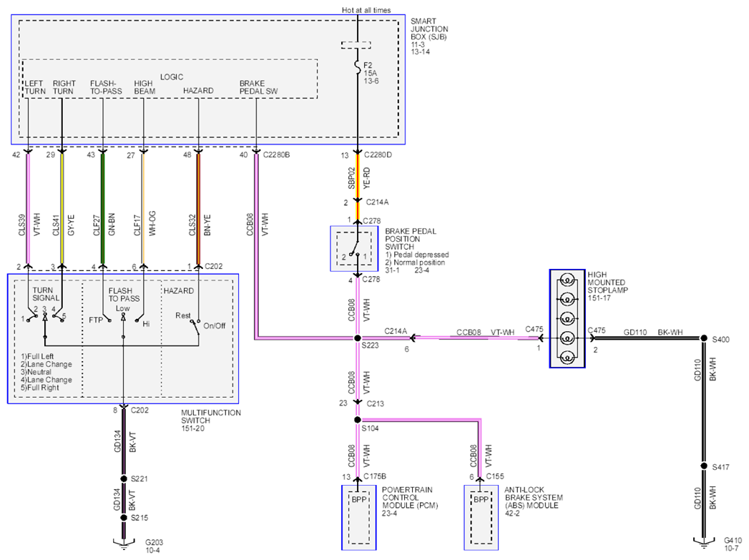Click the 'MULTIFUNCTION SWITCH' label

click(x=211, y=417)
